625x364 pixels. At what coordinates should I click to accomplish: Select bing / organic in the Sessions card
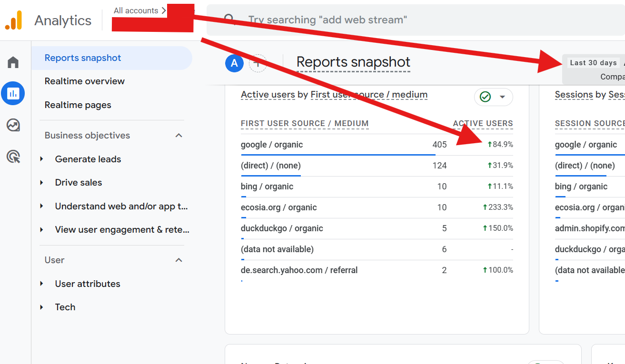(x=581, y=187)
